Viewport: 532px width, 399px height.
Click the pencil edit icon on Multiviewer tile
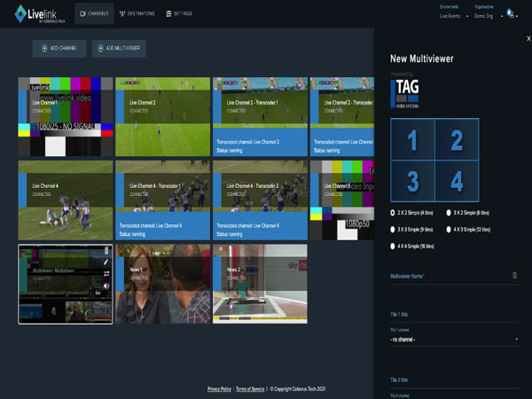(106, 262)
